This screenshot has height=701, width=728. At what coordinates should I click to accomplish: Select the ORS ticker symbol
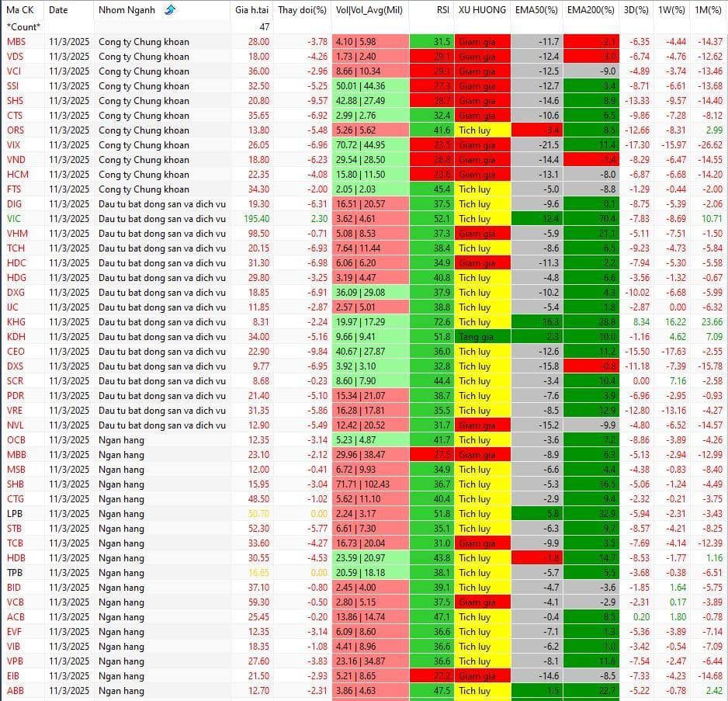[x=16, y=130]
